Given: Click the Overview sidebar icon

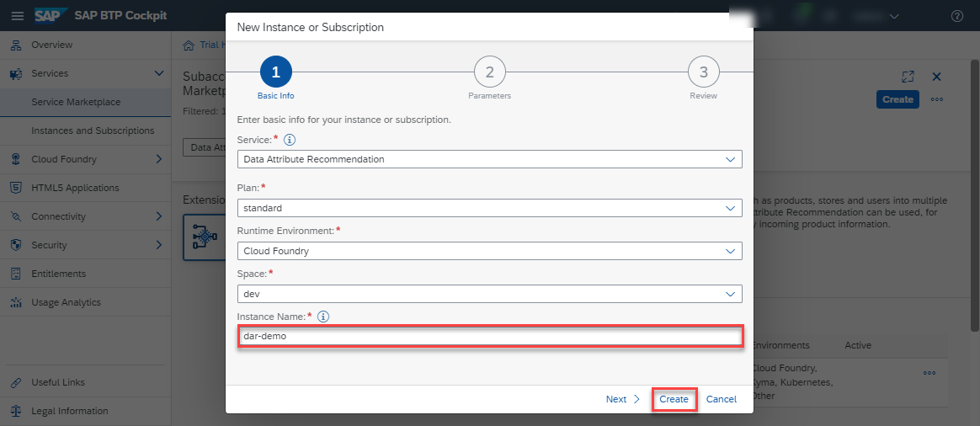Looking at the screenshot, I should (17, 45).
